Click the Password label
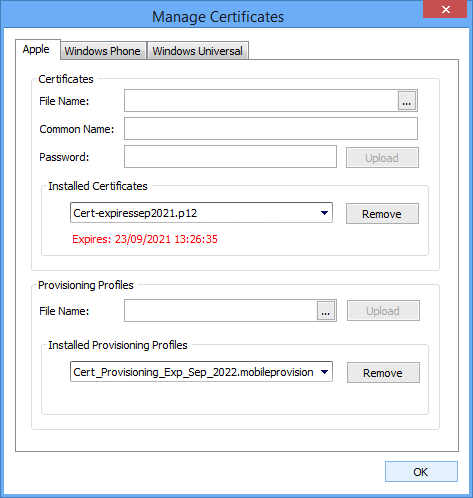Viewport: 473px width, 498px height. pos(64,157)
